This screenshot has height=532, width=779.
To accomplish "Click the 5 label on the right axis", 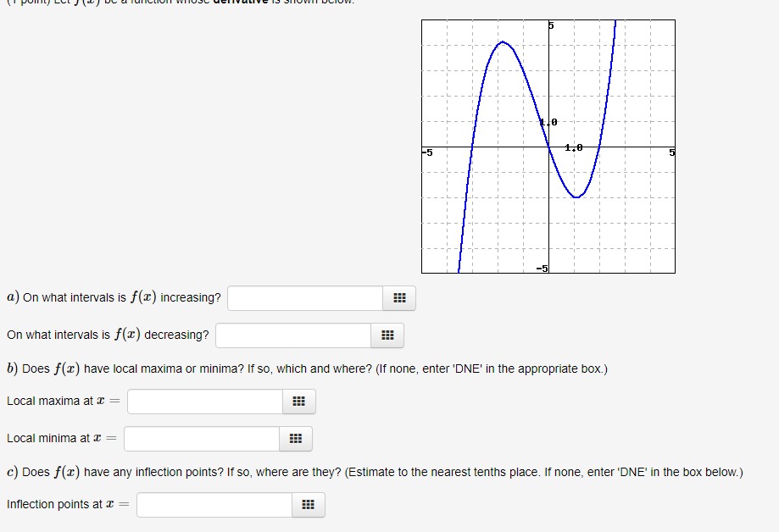I will tap(670, 152).
